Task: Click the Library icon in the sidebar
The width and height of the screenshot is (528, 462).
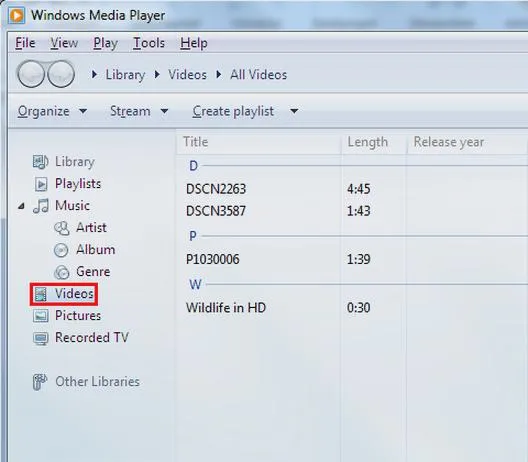Action: coord(41,162)
